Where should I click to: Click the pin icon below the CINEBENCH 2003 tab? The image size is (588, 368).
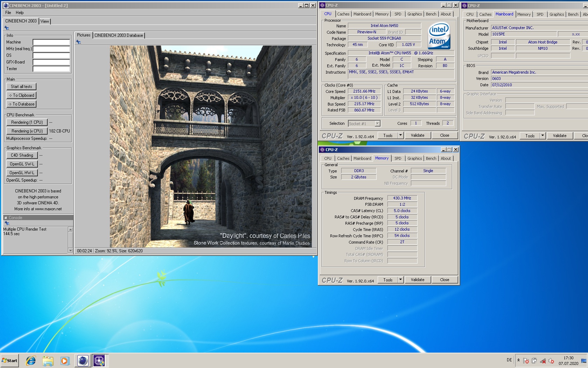(x=7, y=28)
